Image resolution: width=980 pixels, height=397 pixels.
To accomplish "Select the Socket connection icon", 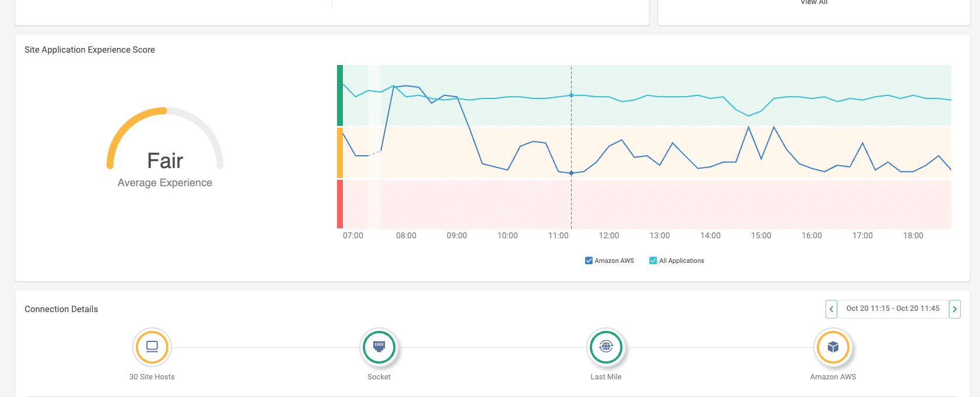I will pyautogui.click(x=379, y=347).
